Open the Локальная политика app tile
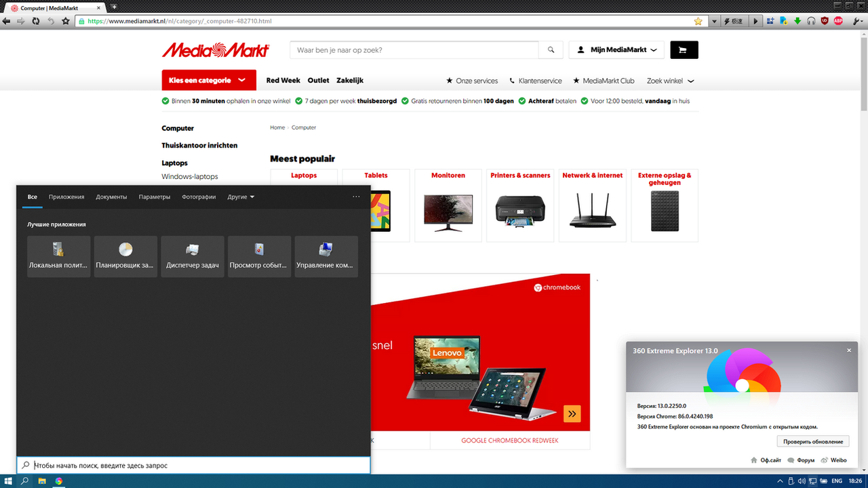The image size is (868, 488). (x=59, y=256)
